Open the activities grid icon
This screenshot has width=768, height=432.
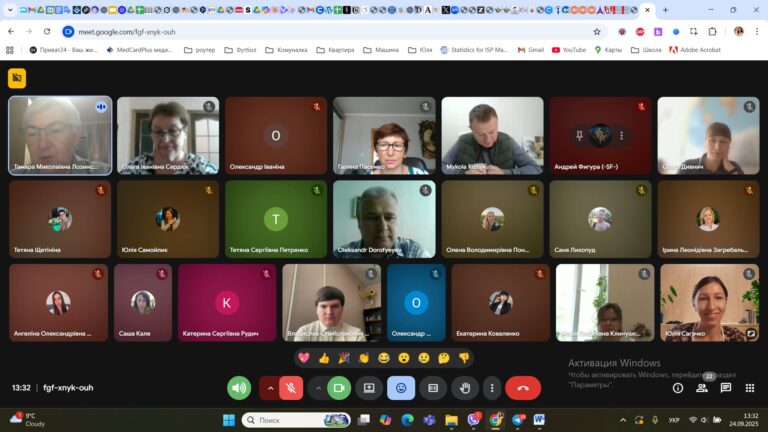[750, 388]
